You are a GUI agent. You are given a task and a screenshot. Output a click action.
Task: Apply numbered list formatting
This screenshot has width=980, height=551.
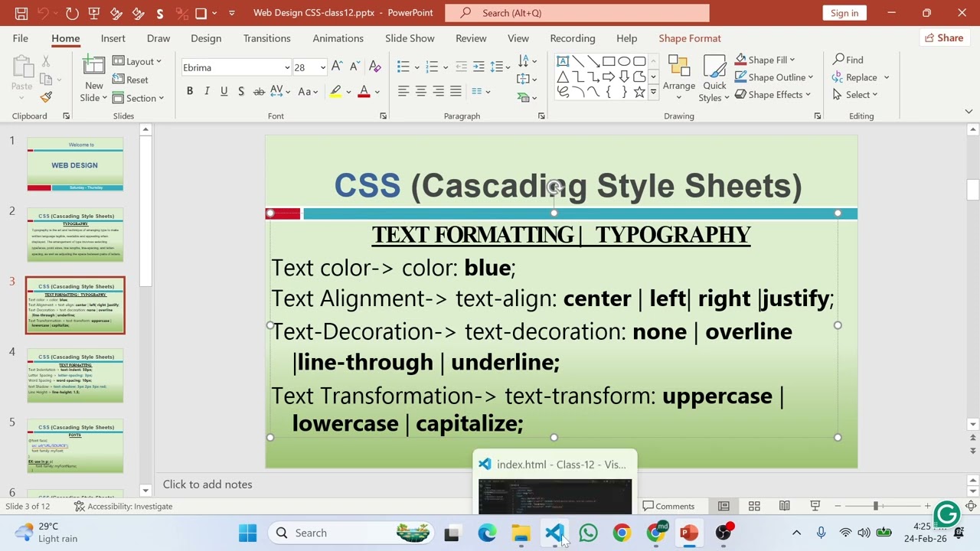[x=432, y=67]
